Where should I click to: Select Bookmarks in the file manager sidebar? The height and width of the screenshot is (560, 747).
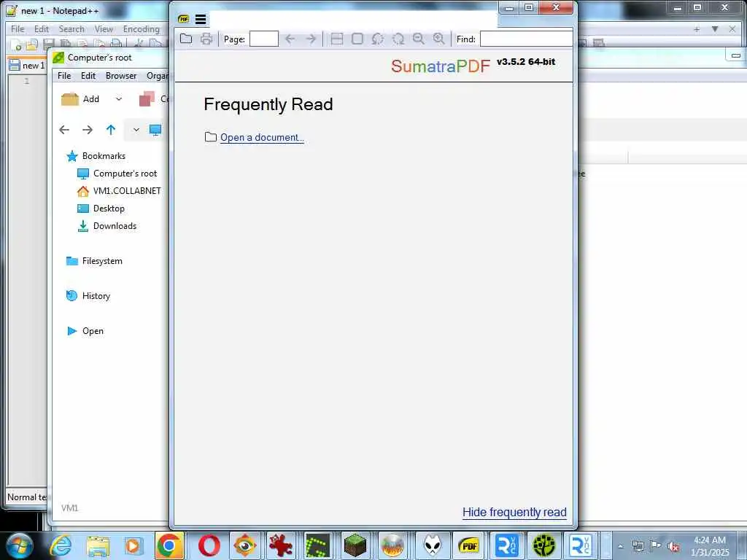96,156
